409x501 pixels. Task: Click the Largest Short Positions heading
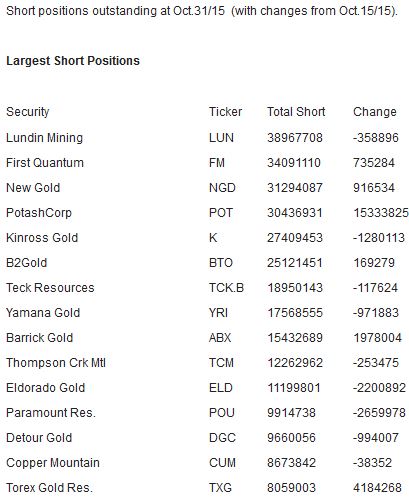pyautogui.click(x=73, y=61)
